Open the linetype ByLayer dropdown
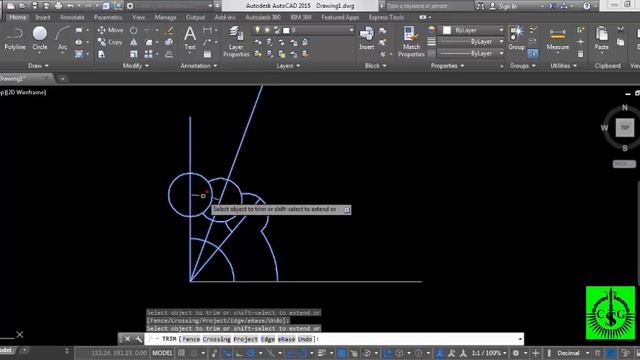The height and width of the screenshot is (360, 640). pyautogui.click(x=470, y=53)
